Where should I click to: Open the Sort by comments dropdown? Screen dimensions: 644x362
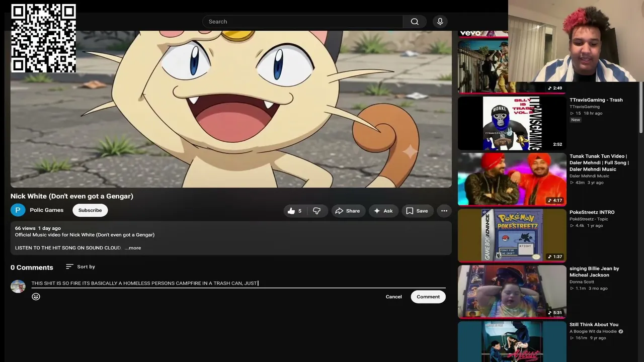click(x=80, y=267)
